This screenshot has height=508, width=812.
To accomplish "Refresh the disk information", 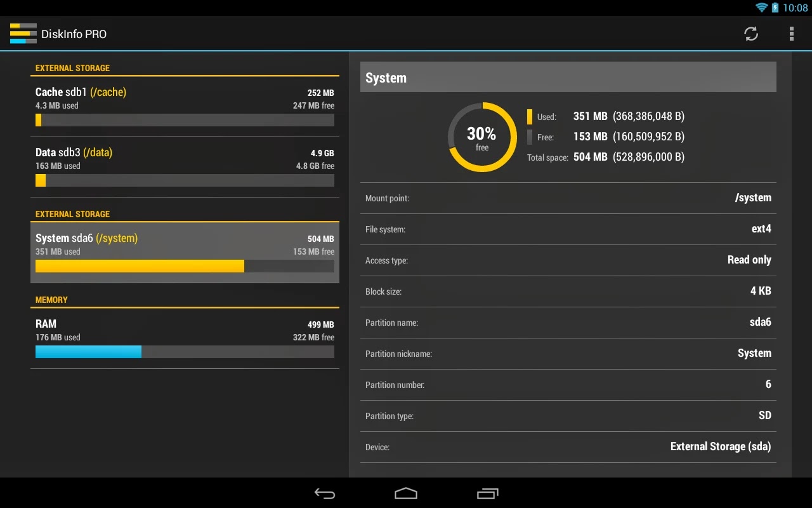I will [751, 33].
